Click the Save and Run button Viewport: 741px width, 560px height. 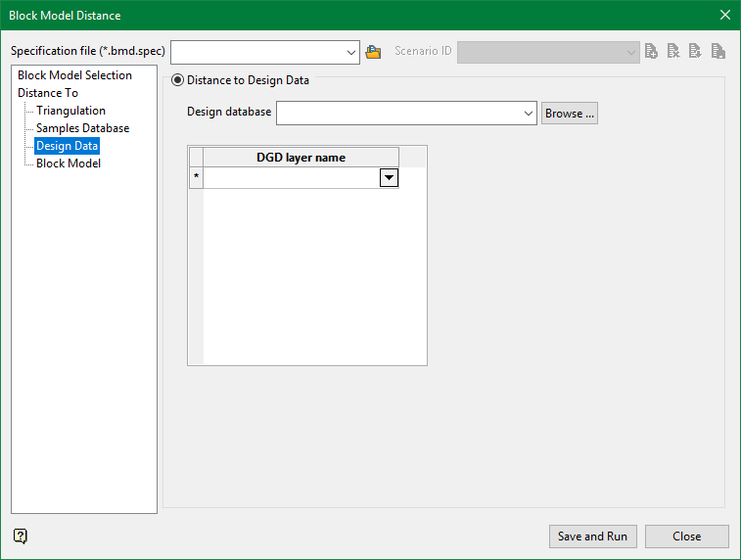(592, 537)
